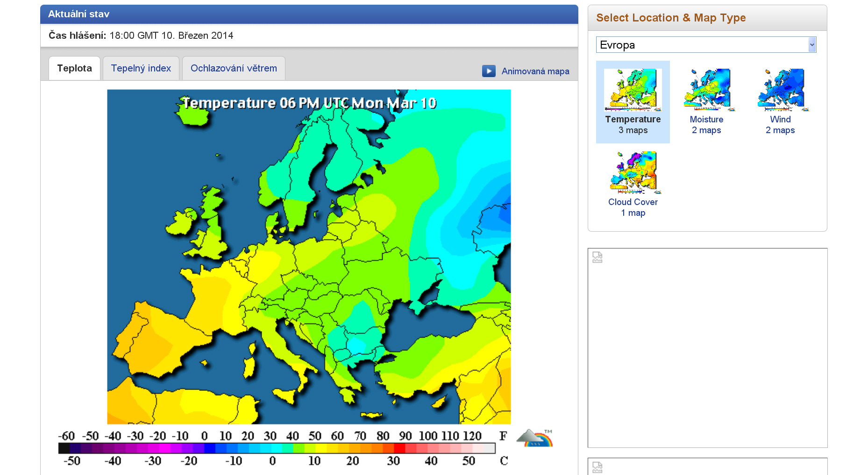Switch to the Teplota tab
Image resolution: width=868 pixels, height=475 pixels.
(x=74, y=68)
